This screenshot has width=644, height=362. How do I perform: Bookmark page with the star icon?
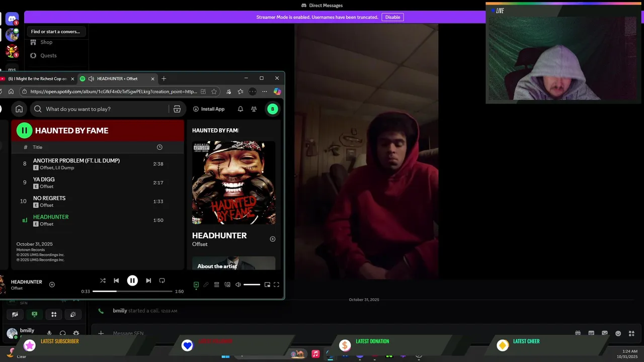[214, 92]
